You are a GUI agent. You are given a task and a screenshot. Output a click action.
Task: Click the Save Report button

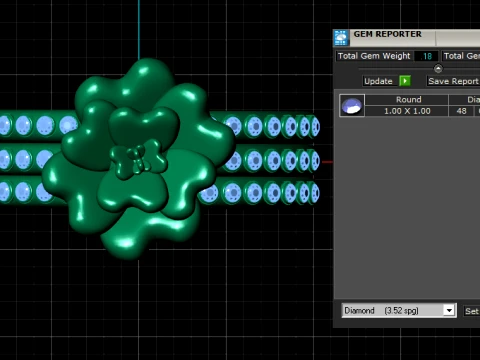coord(453,81)
